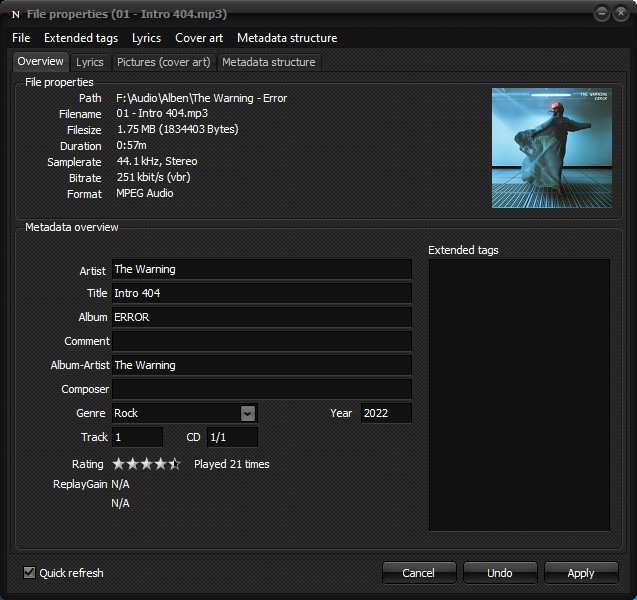Screen dimensions: 637x600
Task: Switch to the Lyrics tab
Action: point(90,62)
